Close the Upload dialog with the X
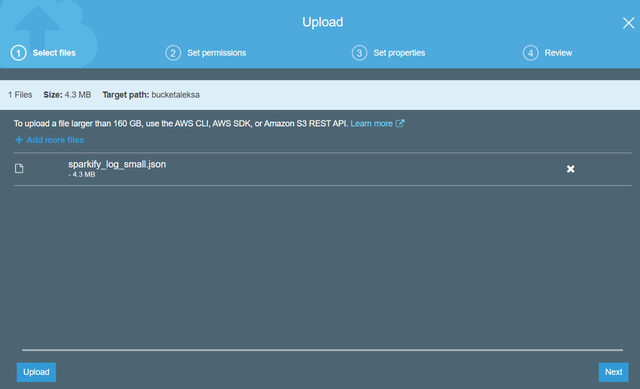Viewport: 640px width, 389px height. (628, 23)
